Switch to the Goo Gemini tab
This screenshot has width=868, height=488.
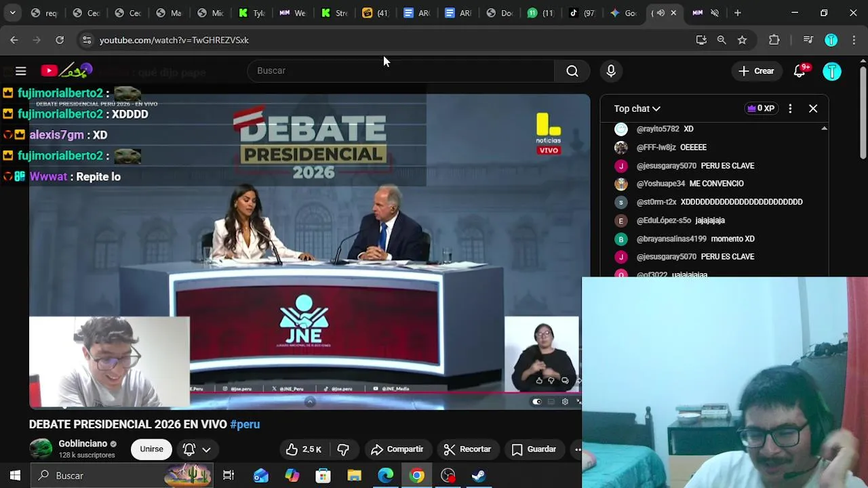[623, 13]
